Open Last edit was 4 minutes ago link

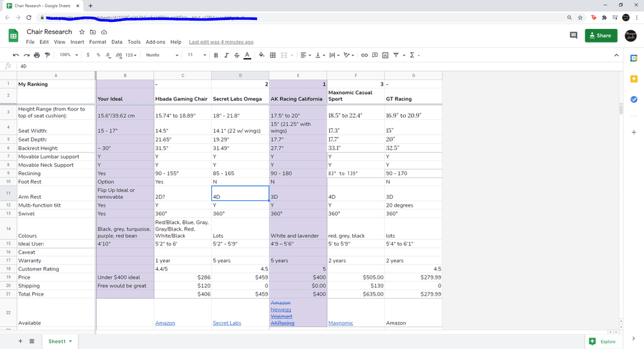(221, 42)
